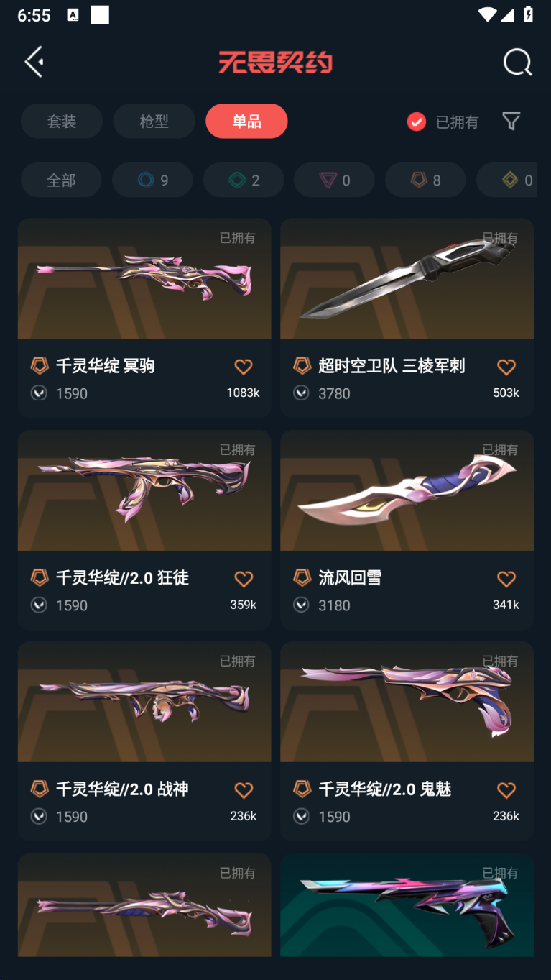Filter by blue circle tier showing 9
The height and width of the screenshot is (980, 551).
click(152, 180)
